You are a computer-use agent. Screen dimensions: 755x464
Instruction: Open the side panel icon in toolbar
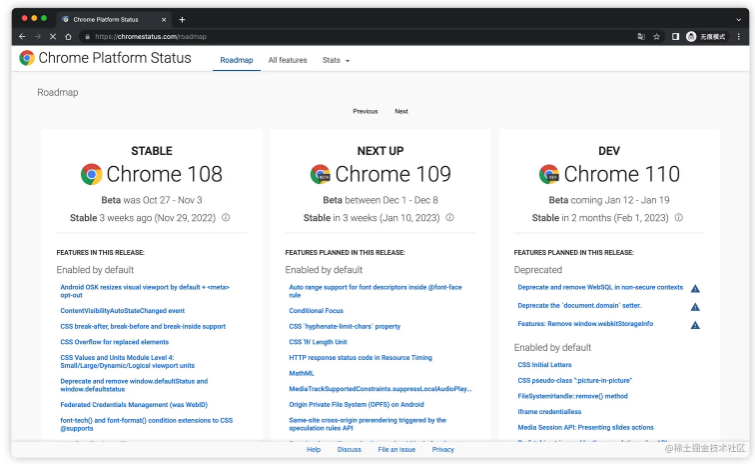676,37
